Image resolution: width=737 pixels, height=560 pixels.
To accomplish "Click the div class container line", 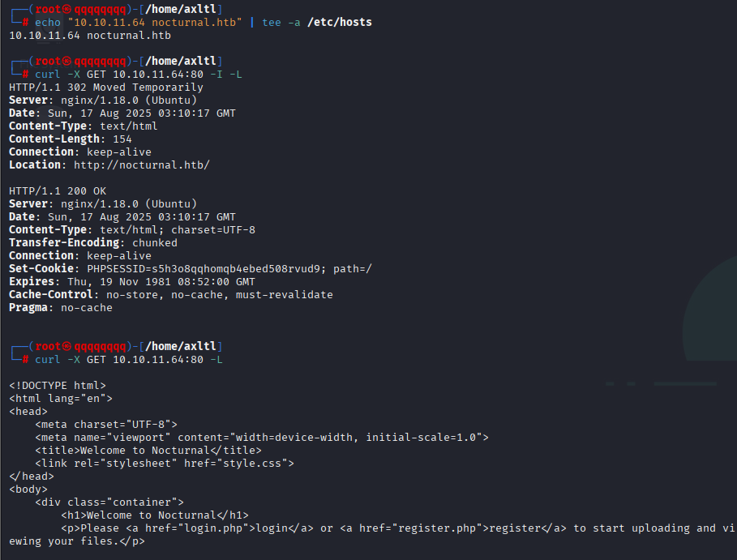I will pyautogui.click(x=109, y=502).
